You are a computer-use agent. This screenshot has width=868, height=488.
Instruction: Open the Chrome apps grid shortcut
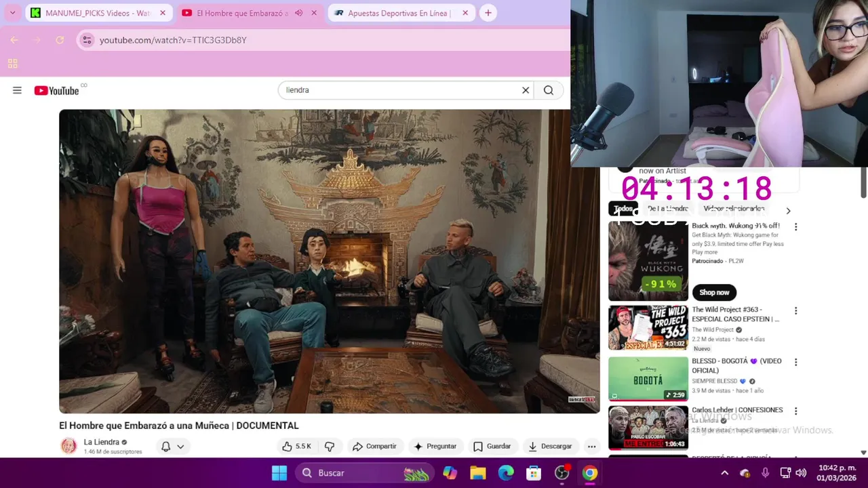point(12,64)
